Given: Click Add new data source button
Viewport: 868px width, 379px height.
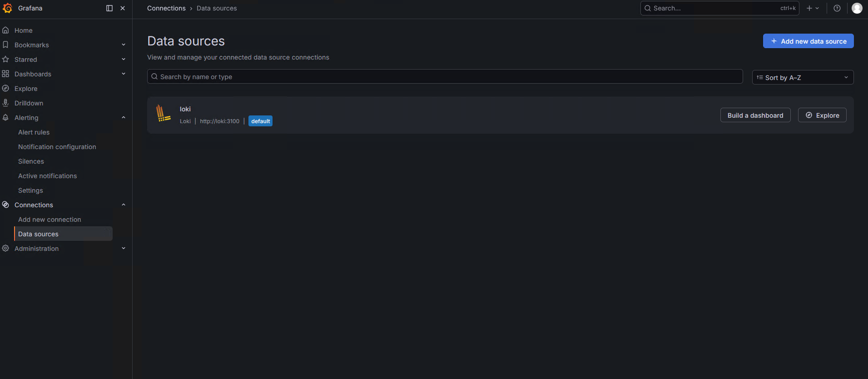Looking at the screenshot, I should pyautogui.click(x=808, y=41).
